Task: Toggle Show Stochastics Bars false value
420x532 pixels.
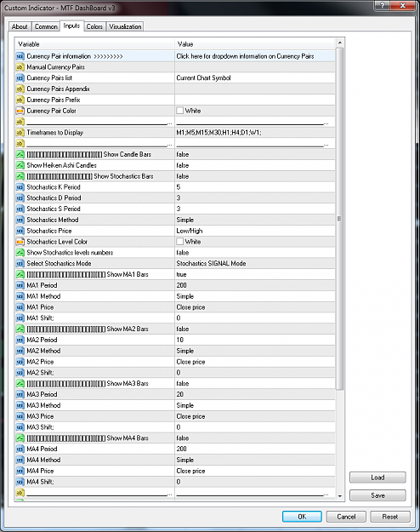Action: [x=255, y=176]
